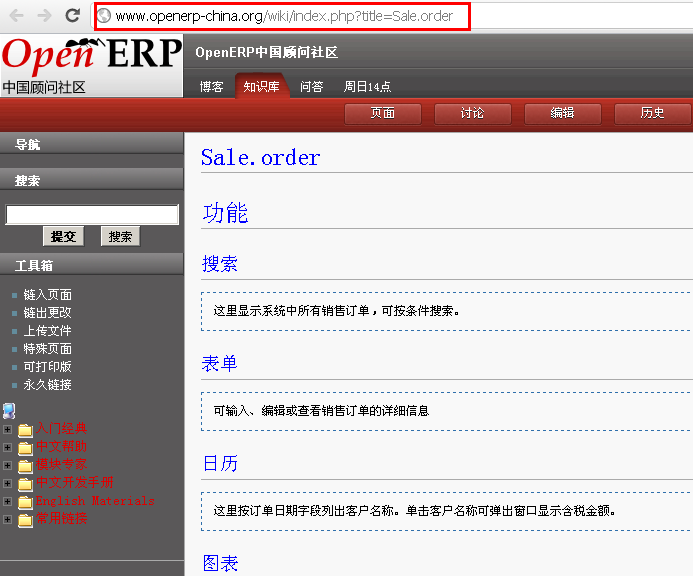This screenshot has height=576, width=693.
Task: Click the browser forward arrow
Action: [45, 16]
